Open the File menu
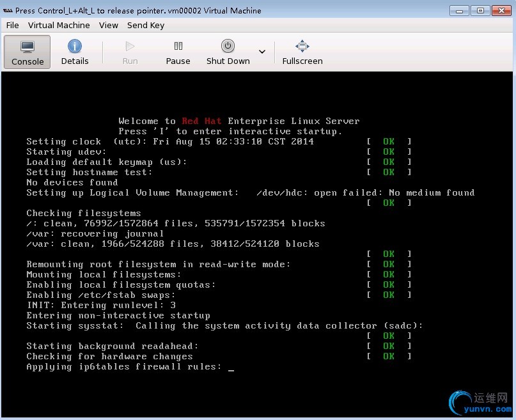 (x=13, y=26)
